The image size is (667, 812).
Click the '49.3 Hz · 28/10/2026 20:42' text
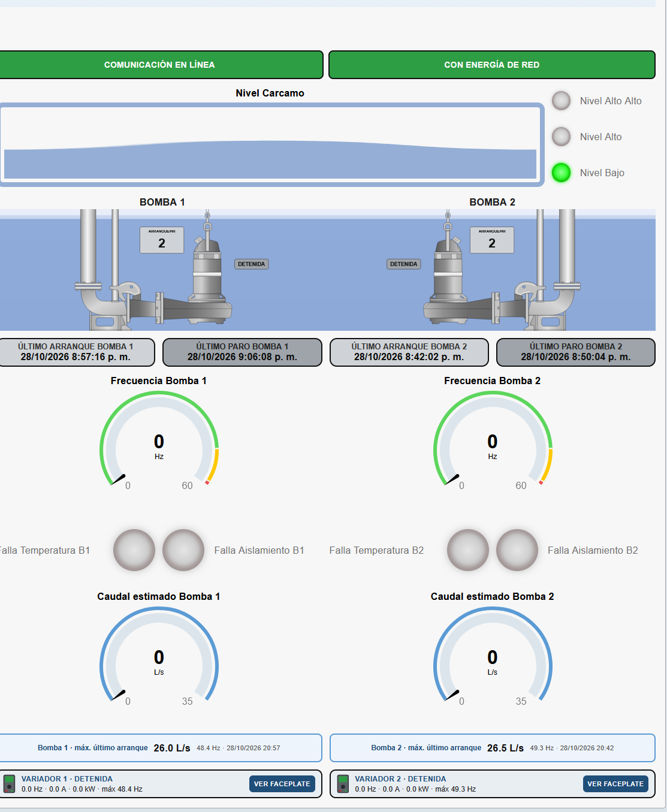pyautogui.click(x=572, y=748)
